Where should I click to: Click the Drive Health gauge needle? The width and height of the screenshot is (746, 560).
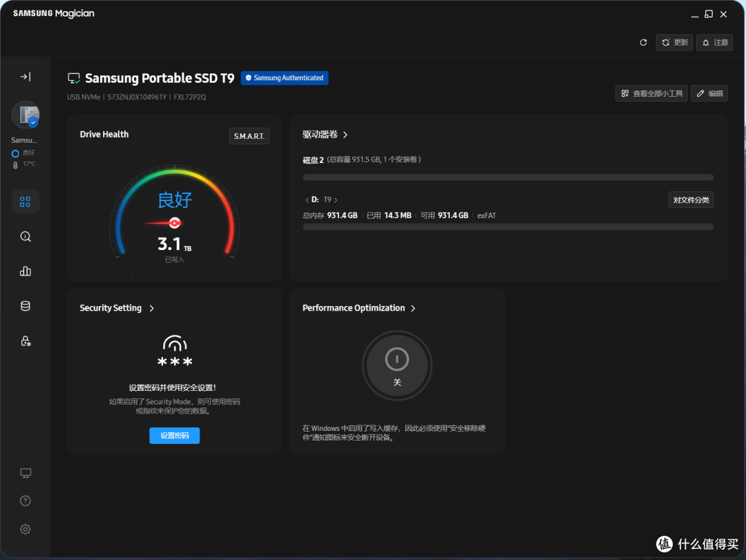[163, 222]
